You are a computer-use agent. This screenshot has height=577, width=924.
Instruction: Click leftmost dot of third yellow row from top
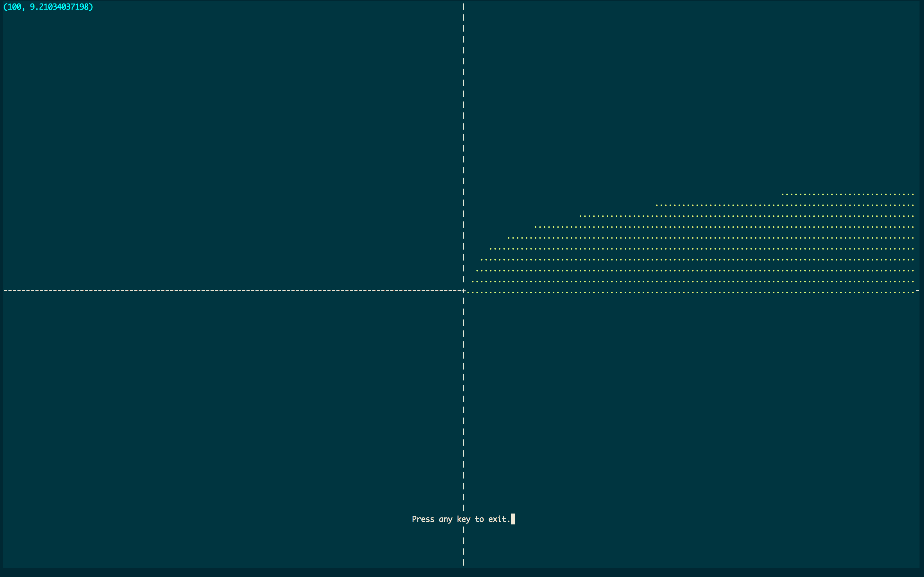click(580, 216)
